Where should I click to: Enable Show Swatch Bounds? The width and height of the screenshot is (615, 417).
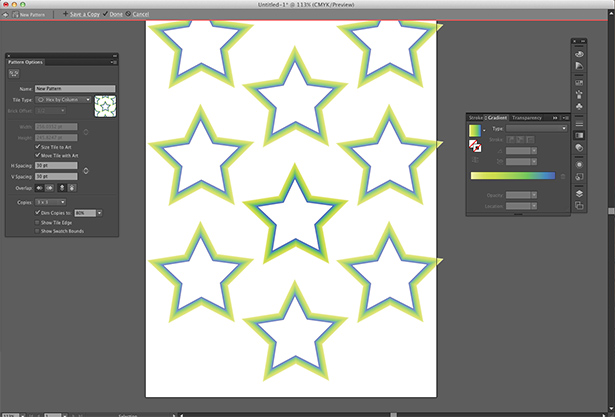[38, 231]
